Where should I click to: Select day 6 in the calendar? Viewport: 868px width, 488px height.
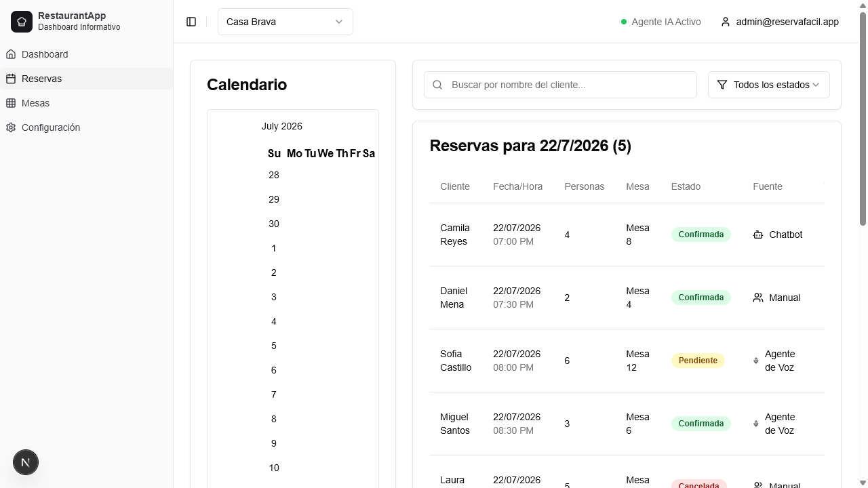[x=274, y=370]
